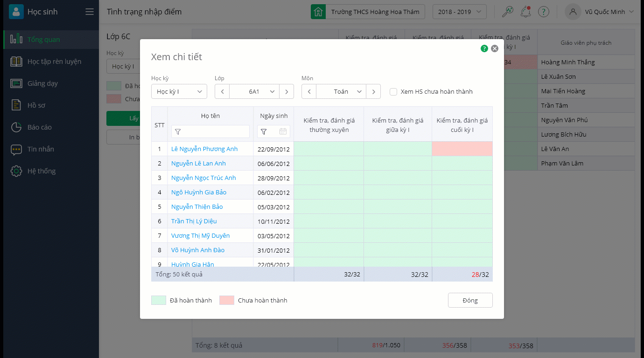Click teacher Lương Bích Hữu in background table
Screen dimensions: 644x358
563,134
